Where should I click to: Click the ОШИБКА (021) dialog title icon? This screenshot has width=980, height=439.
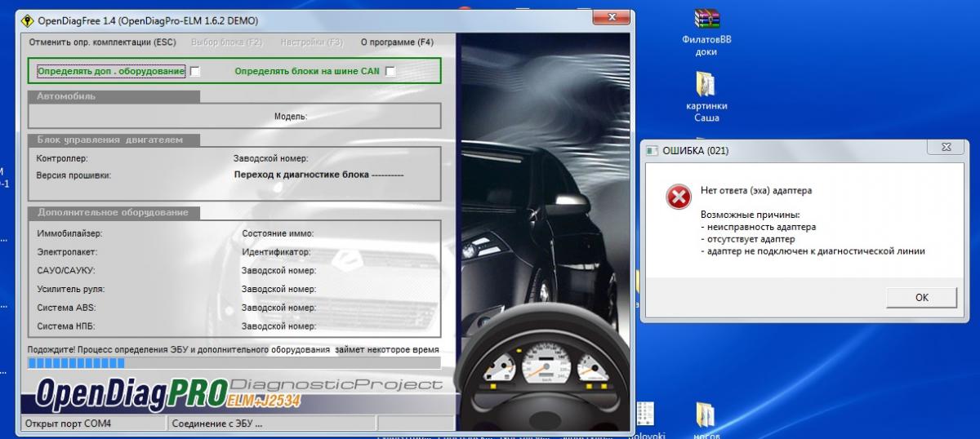pyautogui.click(x=652, y=150)
